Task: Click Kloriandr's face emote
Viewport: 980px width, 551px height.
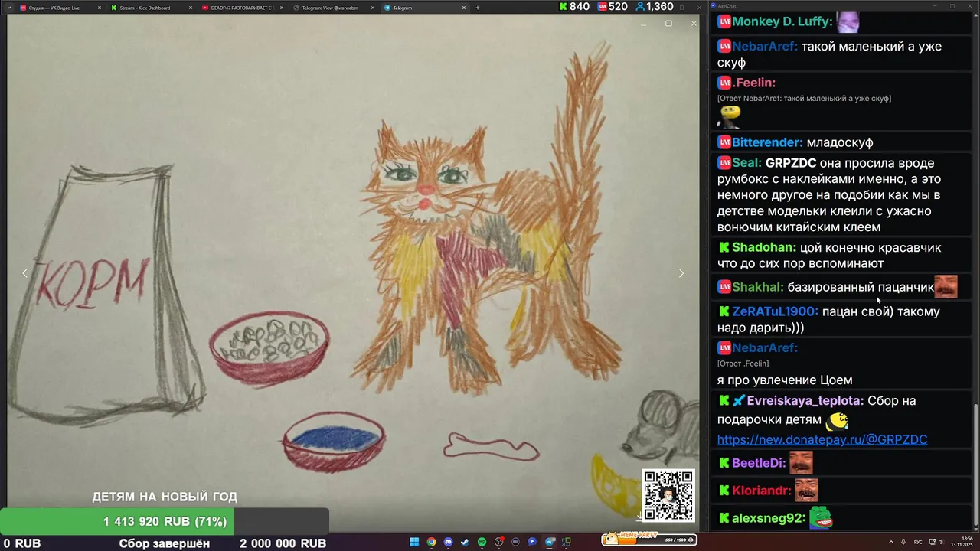Action: (x=806, y=491)
